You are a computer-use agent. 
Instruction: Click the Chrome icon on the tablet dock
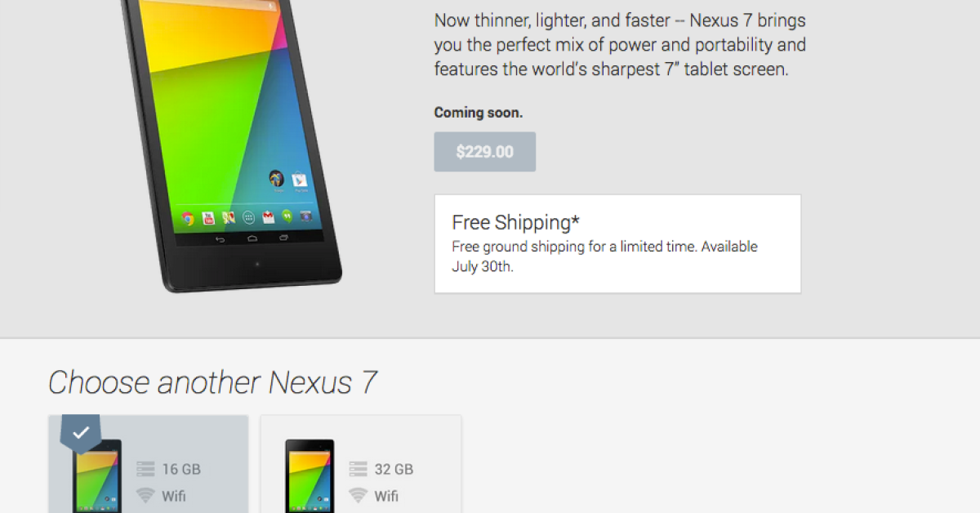click(188, 219)
